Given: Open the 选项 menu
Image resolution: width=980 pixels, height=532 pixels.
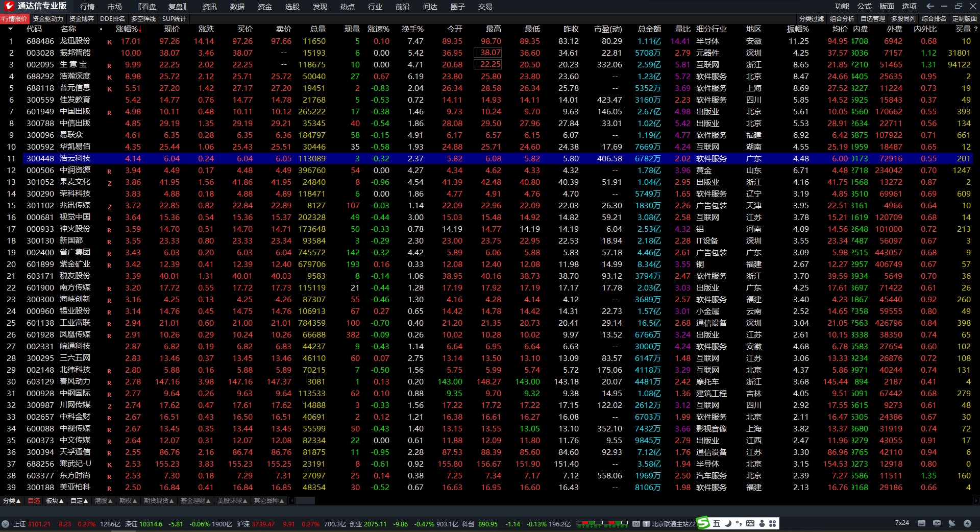Looking at the screenshot, I should coord(910,6).
